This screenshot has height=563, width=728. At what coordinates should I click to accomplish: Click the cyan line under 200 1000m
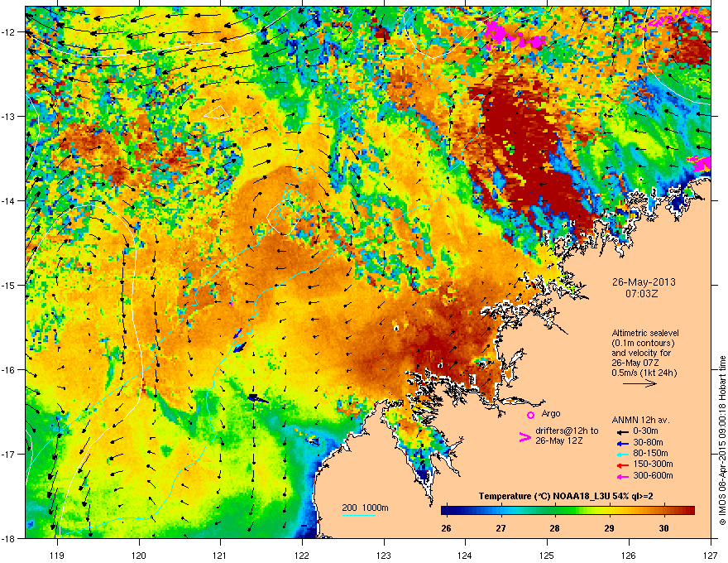(x=358, y=515)
